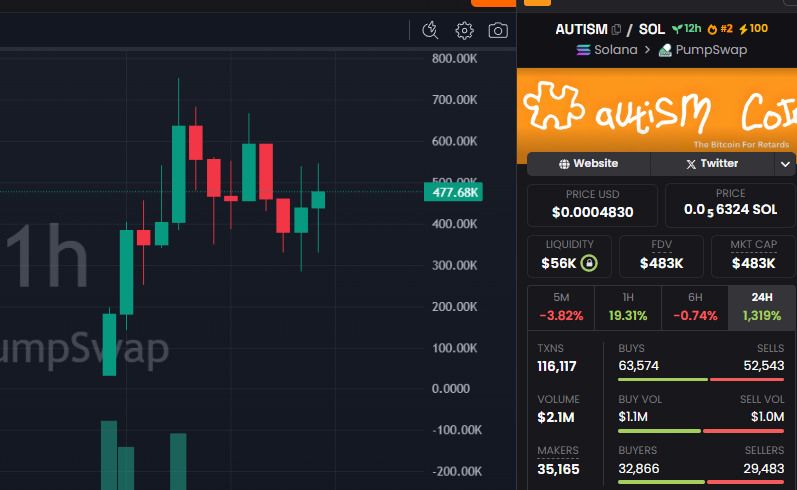Click the MKT CAP $483K box

pyautogui.click(x=753, y=256)
